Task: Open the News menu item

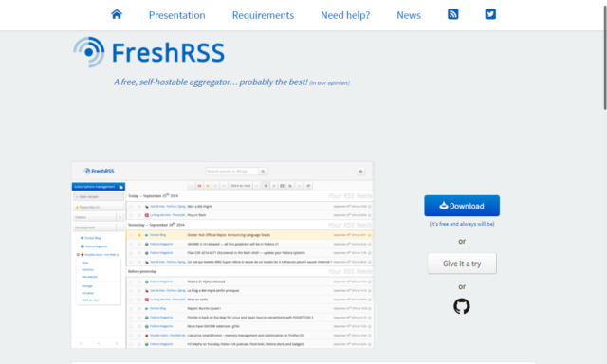Action: [x=409, y=15]
